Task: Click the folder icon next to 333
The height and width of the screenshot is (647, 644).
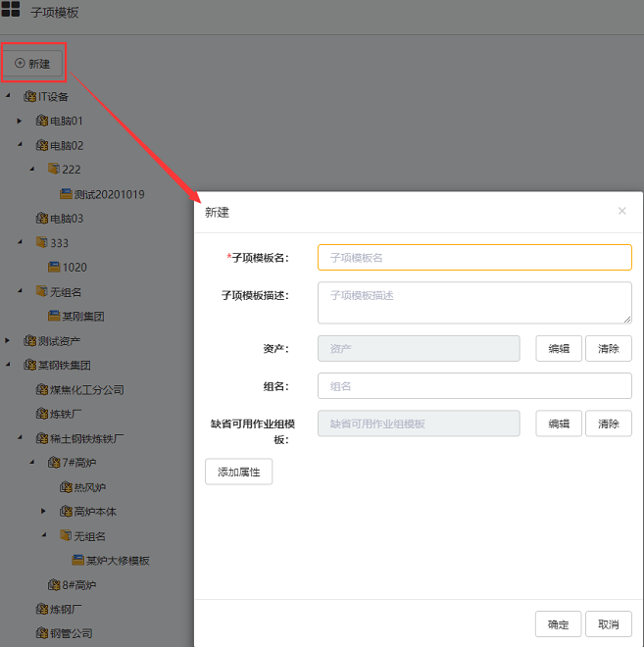Action: pos(41,242)
